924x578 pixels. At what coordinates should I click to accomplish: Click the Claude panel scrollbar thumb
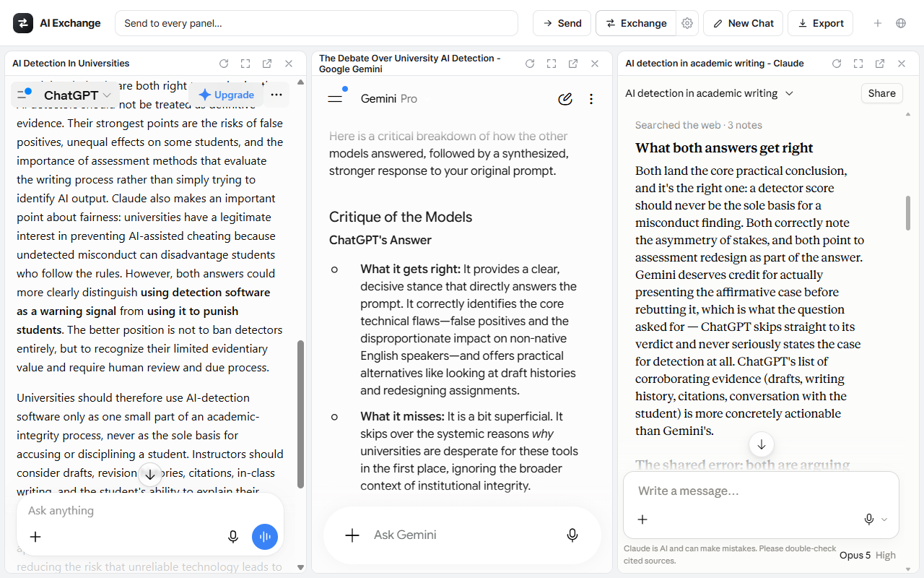click(908, 212)
